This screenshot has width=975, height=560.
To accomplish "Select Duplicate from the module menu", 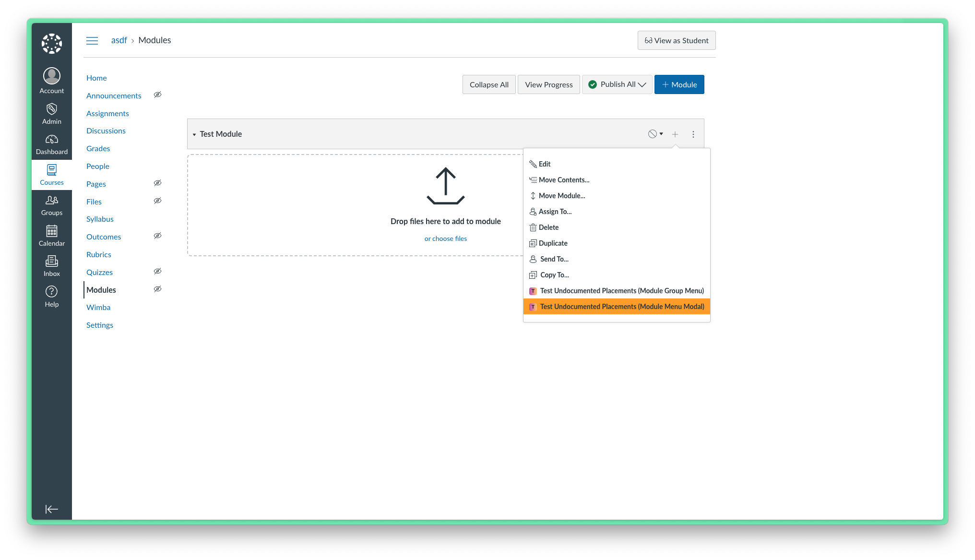I will pyautogui.click(x=553, y=243).
